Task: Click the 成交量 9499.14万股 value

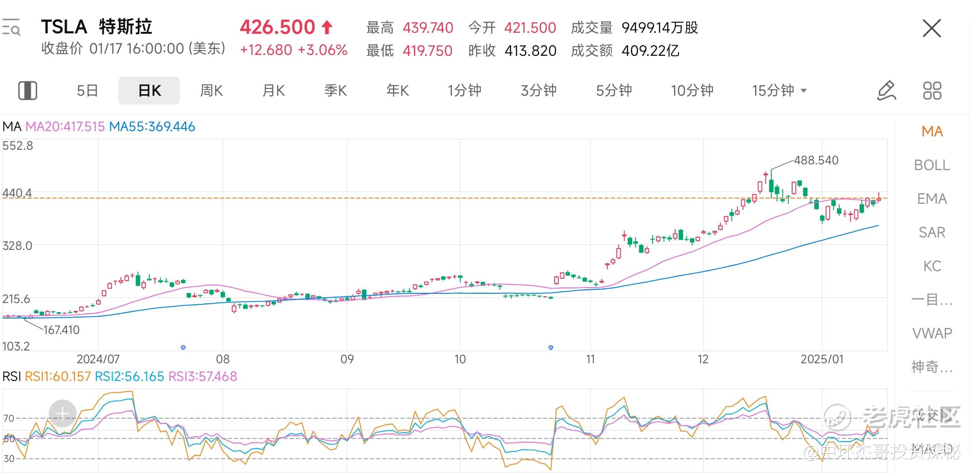Action: 660,28
